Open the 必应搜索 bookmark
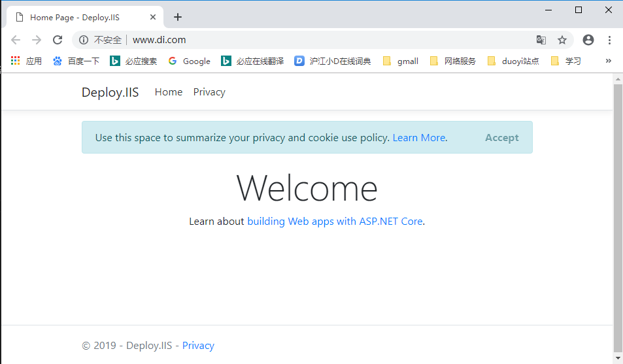 133,61
